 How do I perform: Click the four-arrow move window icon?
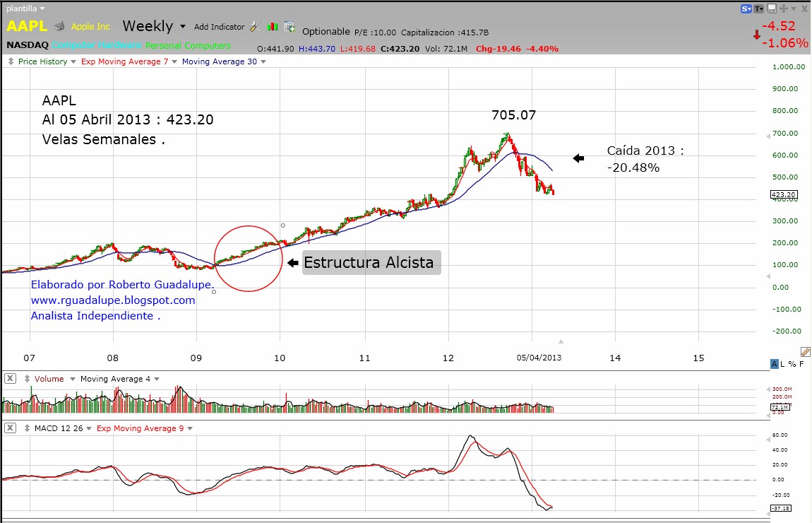click(784, 8)
